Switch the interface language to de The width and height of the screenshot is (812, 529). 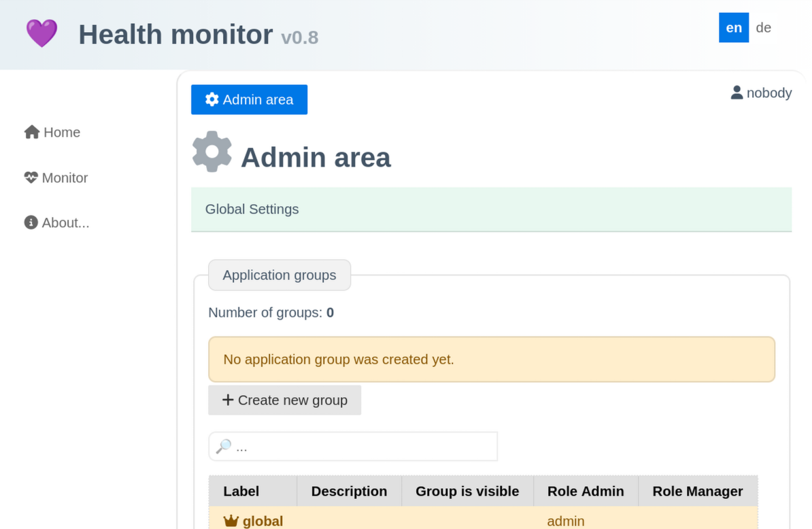click(763, 27)
